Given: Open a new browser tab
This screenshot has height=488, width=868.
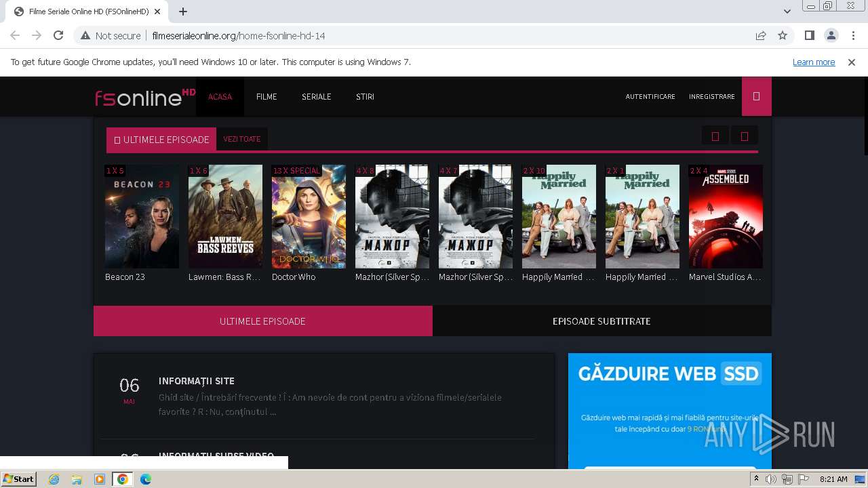Looking at the screenshot, I should (x=183, y=12).
